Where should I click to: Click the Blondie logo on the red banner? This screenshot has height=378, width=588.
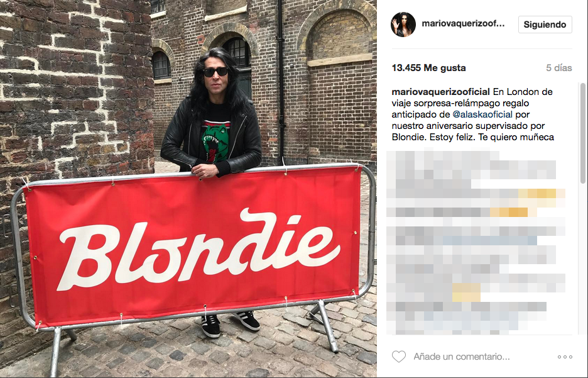pyautogui.click(x=200, y=250)
